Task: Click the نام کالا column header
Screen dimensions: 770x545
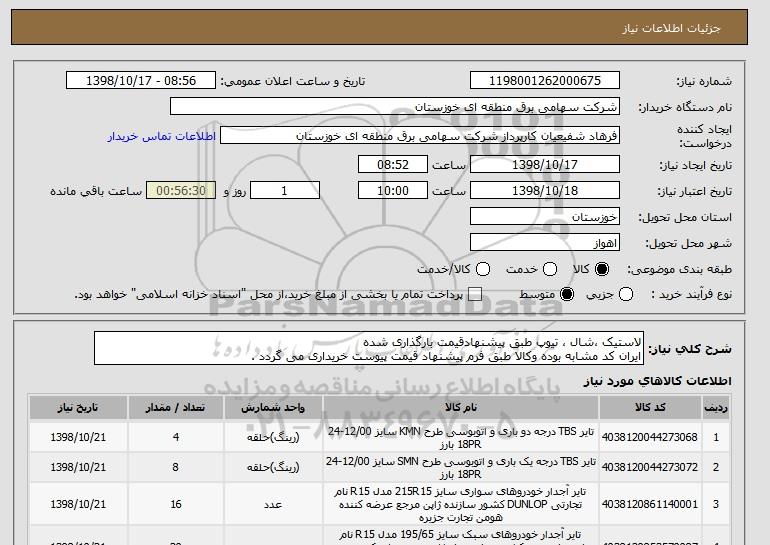Action: click(x=461, y=408)
